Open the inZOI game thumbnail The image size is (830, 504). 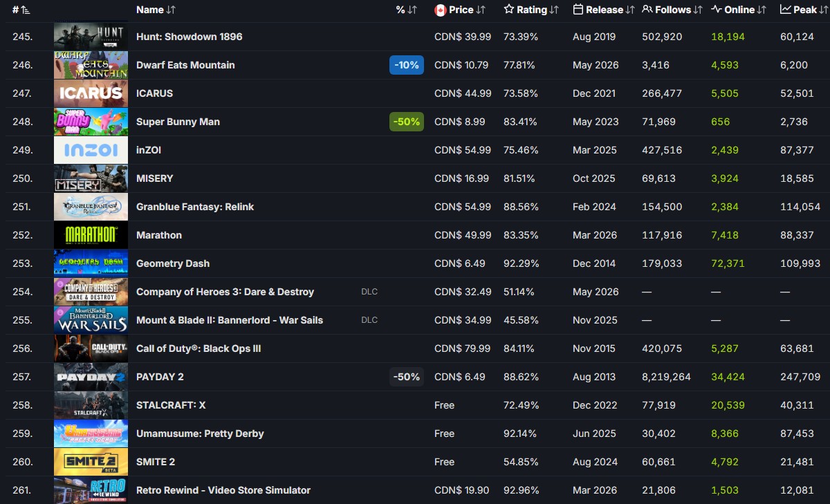[91, 150]
